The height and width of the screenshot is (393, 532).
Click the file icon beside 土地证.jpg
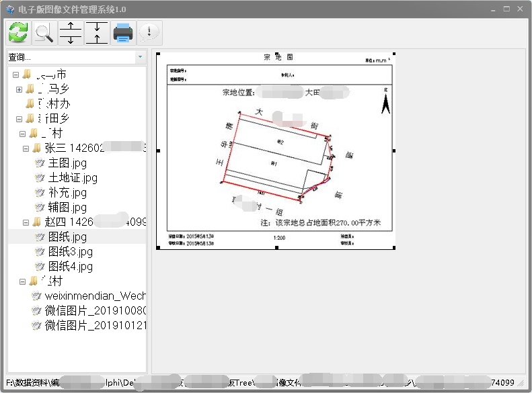coord(40,178)
